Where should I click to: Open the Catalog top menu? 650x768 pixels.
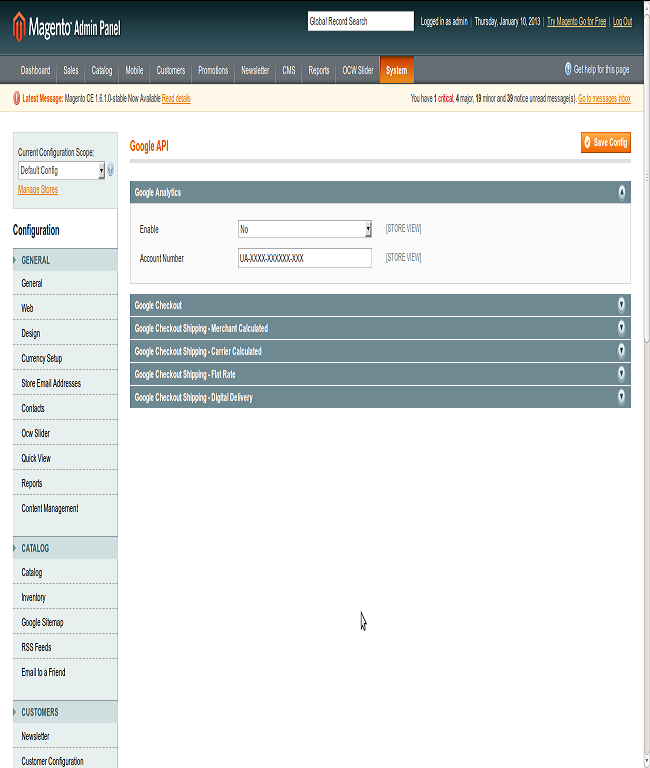pyautogui.click(x=102, y=70)
